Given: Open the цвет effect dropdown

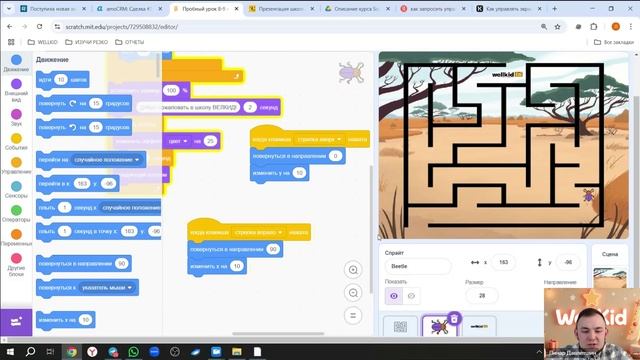Looking at the screenshot, I should pos(178,141).
